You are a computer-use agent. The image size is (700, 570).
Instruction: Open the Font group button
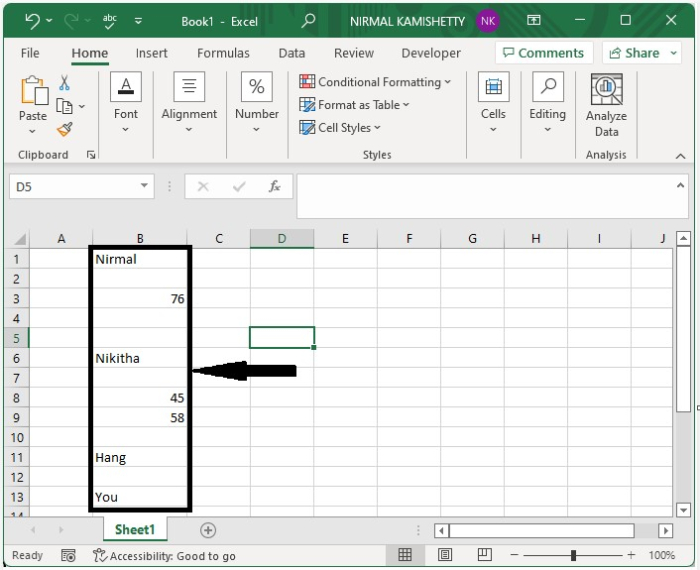(x=126, y=103)
